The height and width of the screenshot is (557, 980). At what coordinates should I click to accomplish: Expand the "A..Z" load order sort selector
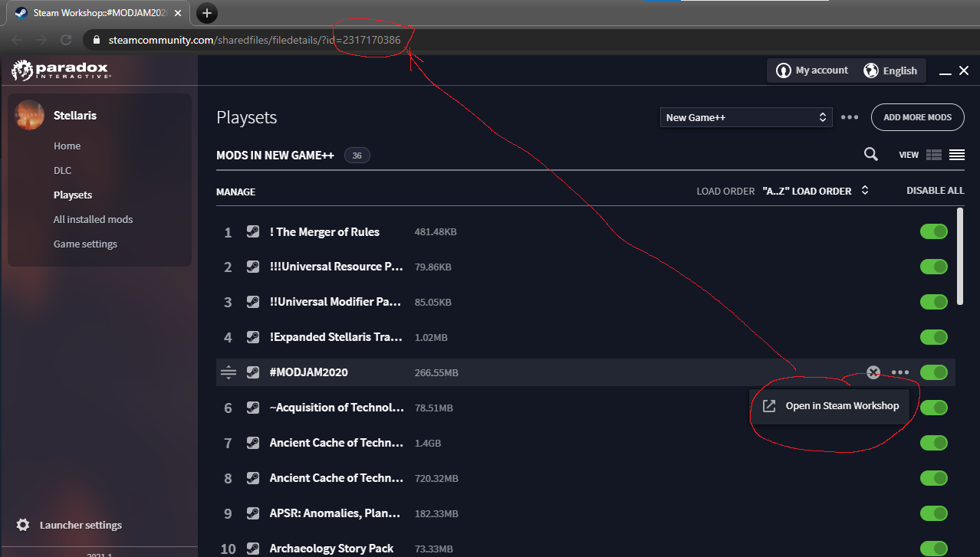coord(815,191)
